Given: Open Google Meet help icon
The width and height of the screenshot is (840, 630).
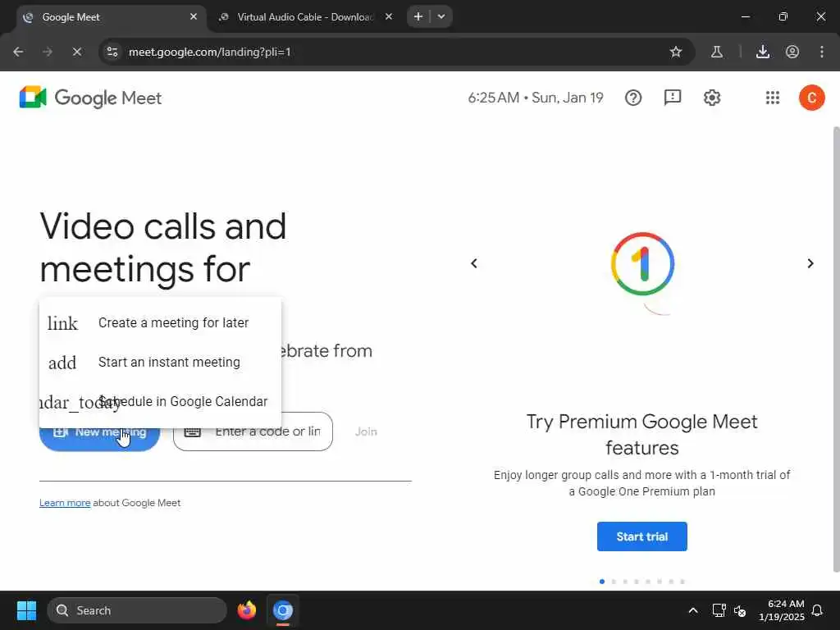Looking at the screenshot, I should tap(632, 98).
